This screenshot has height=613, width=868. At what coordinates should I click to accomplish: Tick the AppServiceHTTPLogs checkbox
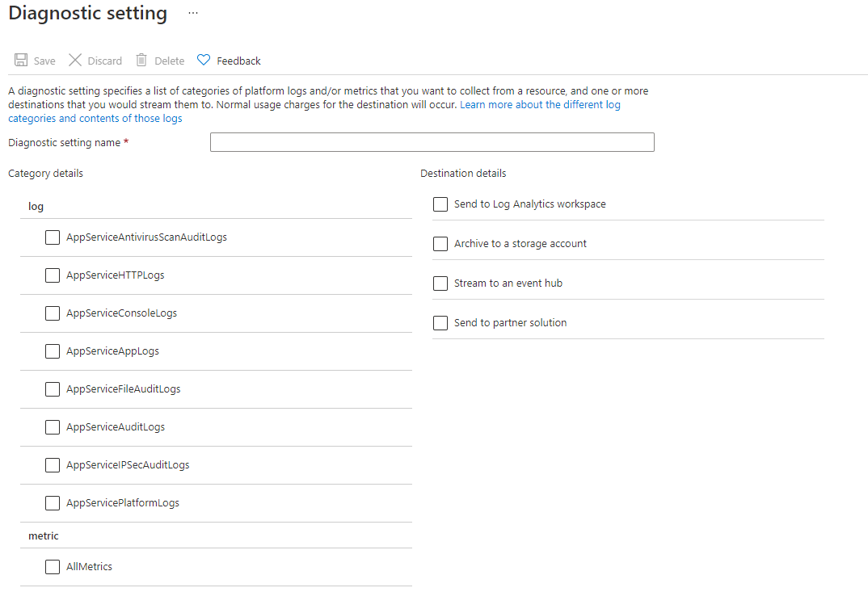[53, 275]
